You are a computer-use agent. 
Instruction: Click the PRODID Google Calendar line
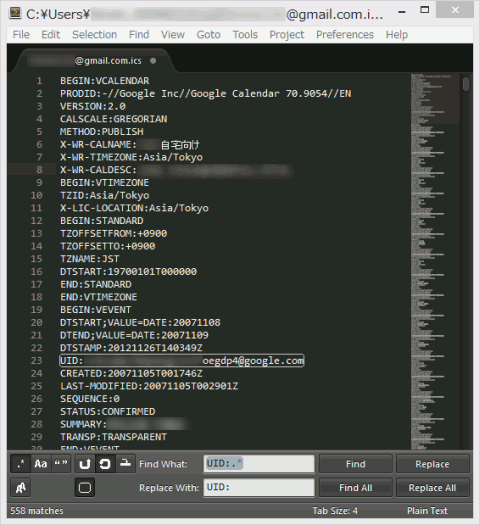(206, 93)
